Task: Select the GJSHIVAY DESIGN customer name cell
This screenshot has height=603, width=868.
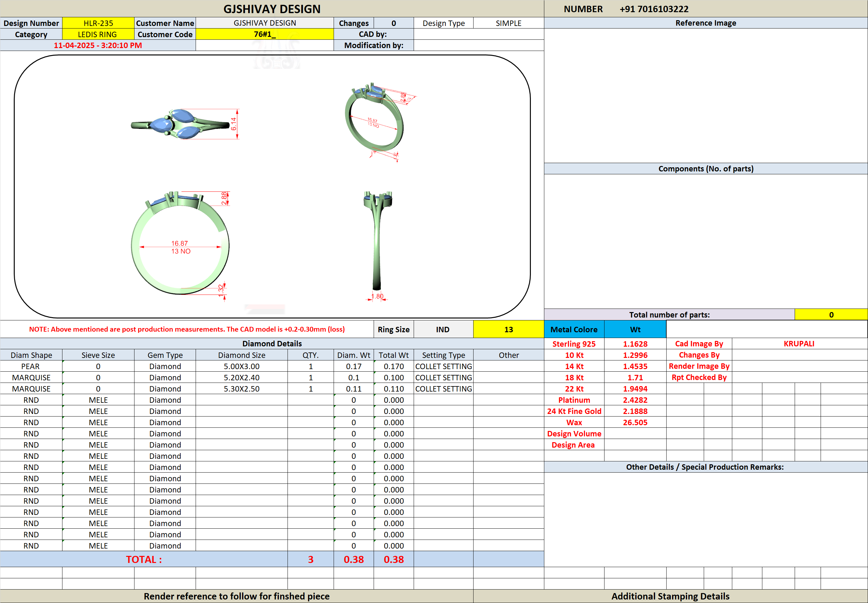Action: pyautogui.click(x=265, y=23)
